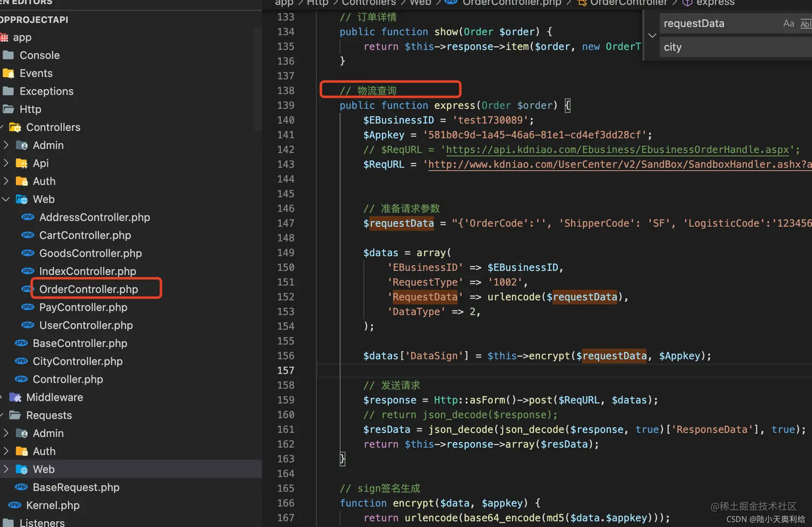Select the Api folder icon
Screen dimensions: 812x527
21,163
